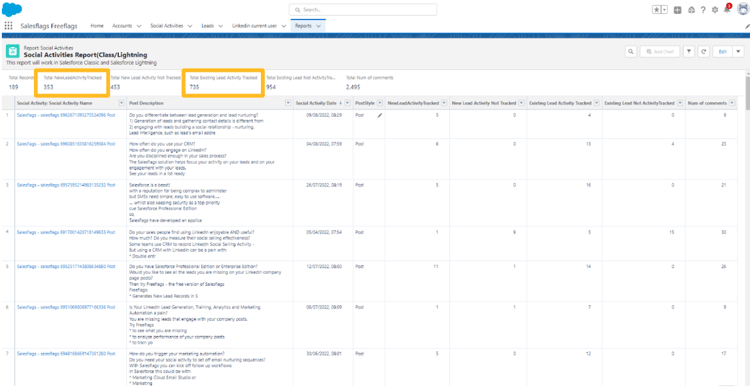Viewport: 750px width, 390px height.
Task: Open the Leads tab
Action: pos(208,26)
